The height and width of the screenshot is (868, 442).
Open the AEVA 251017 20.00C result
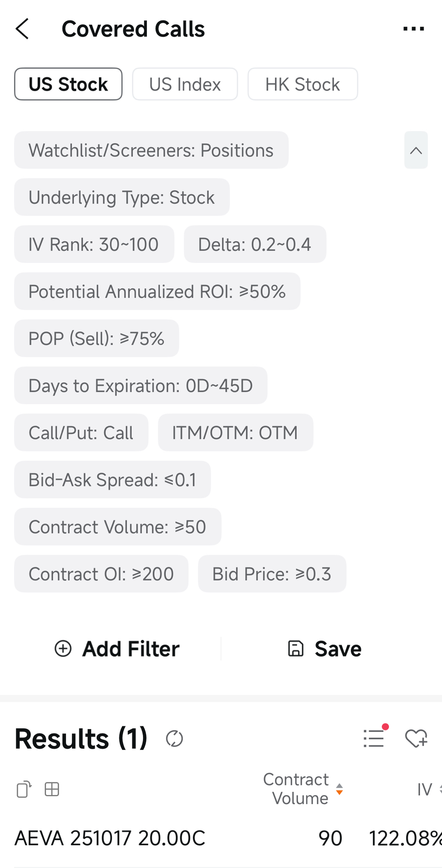click(x=110, y=838)
